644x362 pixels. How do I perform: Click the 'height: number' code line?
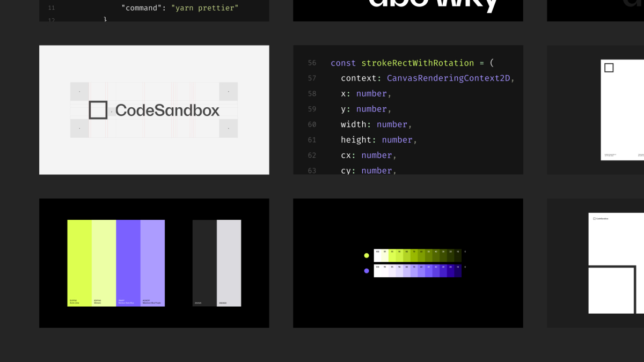click(379, 140)
